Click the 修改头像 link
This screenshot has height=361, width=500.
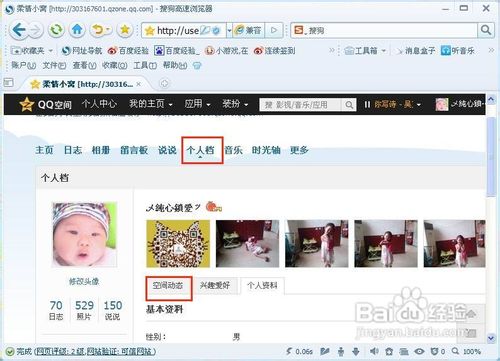(x=84, y=282)
